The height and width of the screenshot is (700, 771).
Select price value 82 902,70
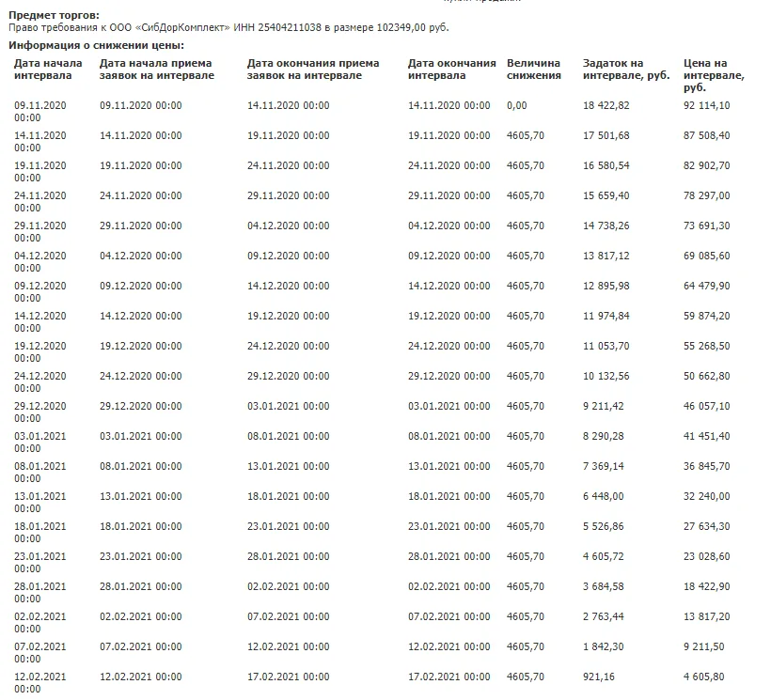pos(706,165)
